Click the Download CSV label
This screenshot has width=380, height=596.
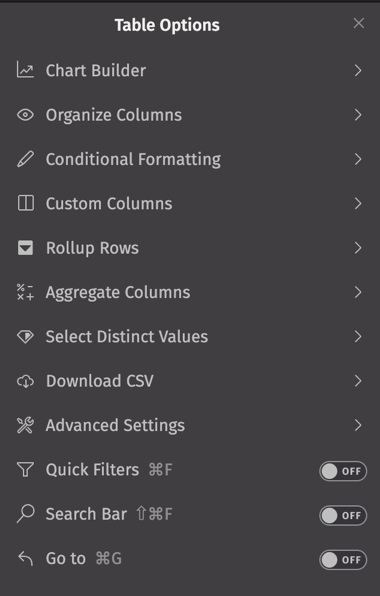point(100,381)
